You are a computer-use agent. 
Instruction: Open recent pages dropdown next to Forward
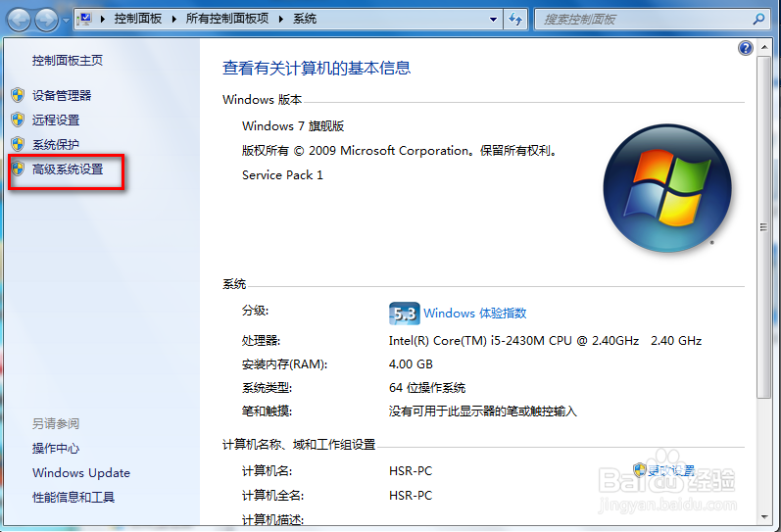coord(67,21)
